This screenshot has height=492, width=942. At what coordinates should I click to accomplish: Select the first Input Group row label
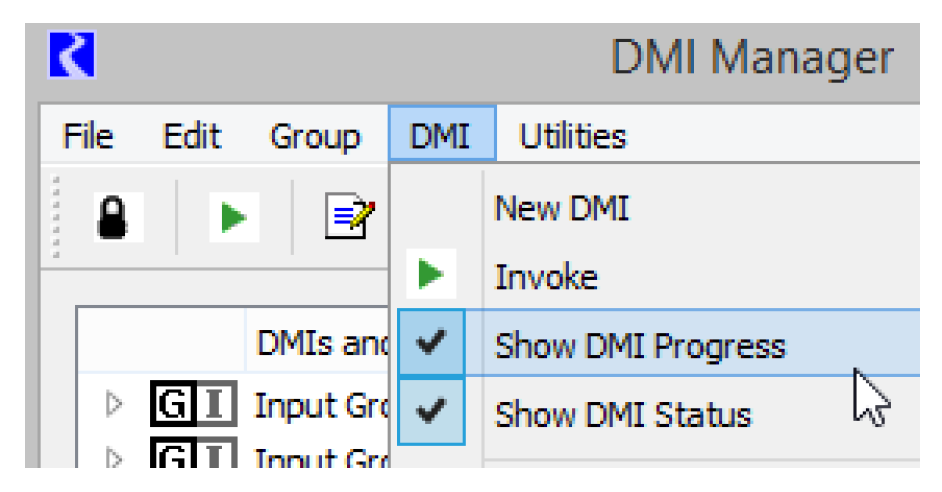(320, 407)
